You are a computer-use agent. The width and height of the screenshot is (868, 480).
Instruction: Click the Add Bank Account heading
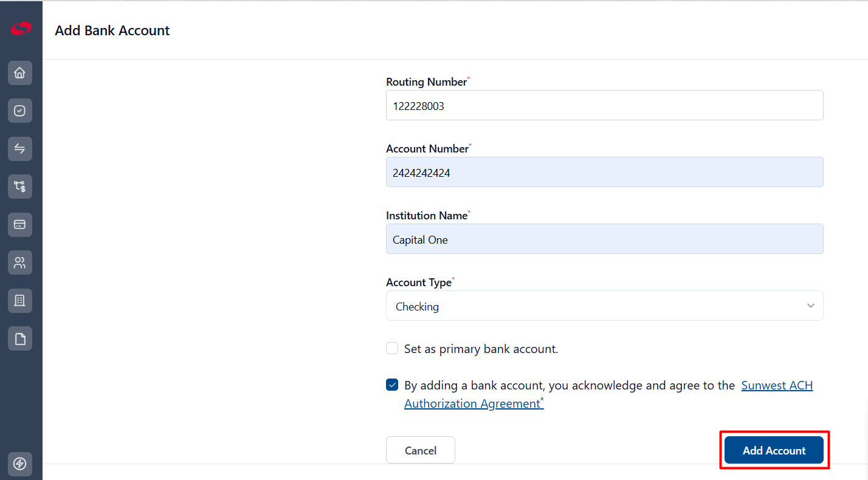click(x=112, y=30)
